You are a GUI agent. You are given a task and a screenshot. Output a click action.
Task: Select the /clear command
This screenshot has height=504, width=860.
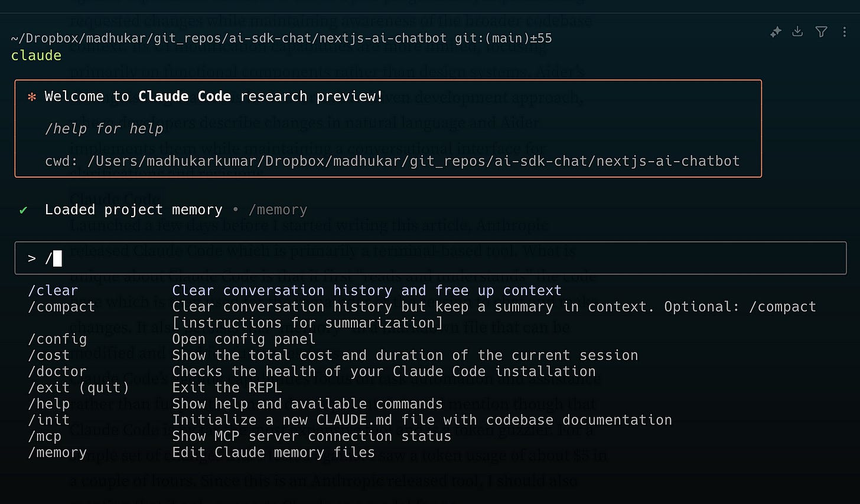pyautogui.click(x=53, y=291)
